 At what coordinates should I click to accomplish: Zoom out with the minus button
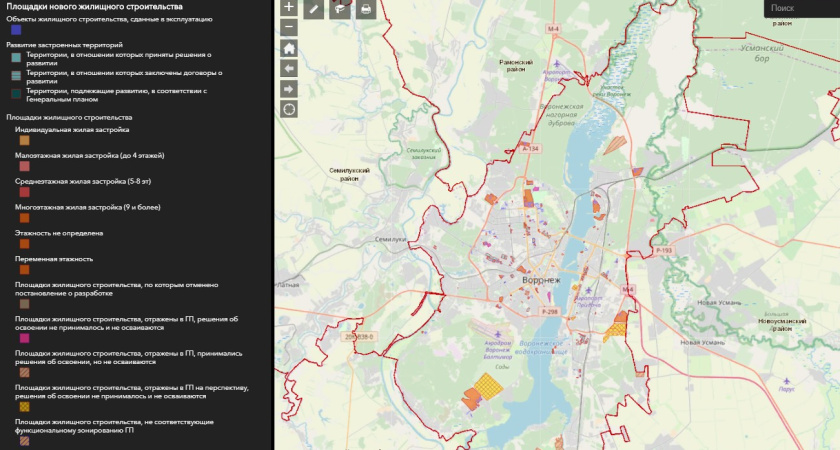tap(289, 27)
